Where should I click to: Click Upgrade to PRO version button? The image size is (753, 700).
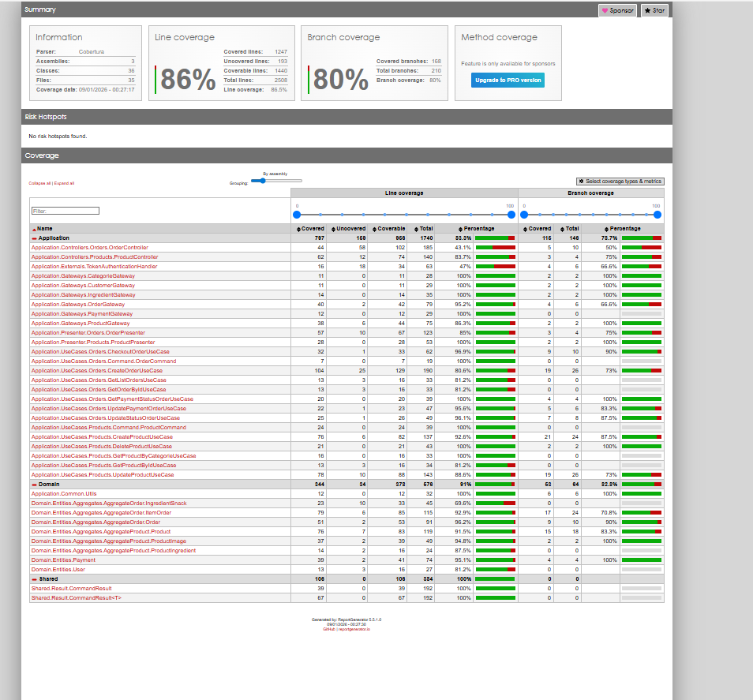pyautogui.click(x=508, y=80)
